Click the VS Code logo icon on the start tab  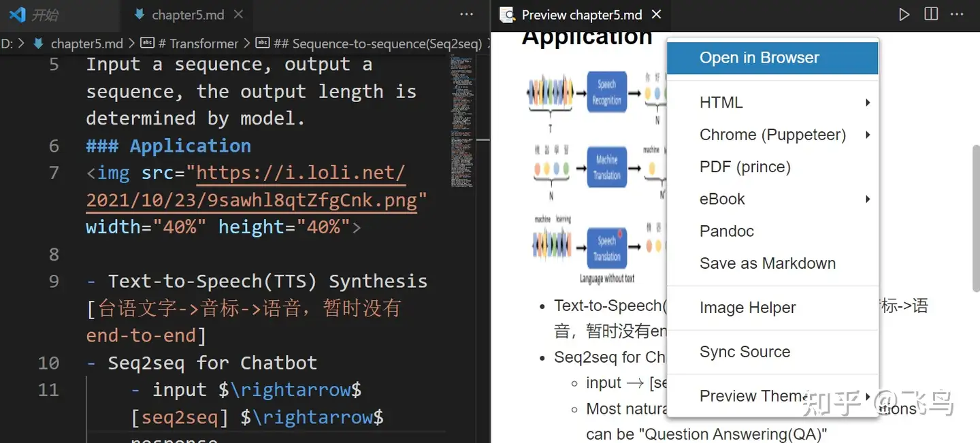[18, 14]
